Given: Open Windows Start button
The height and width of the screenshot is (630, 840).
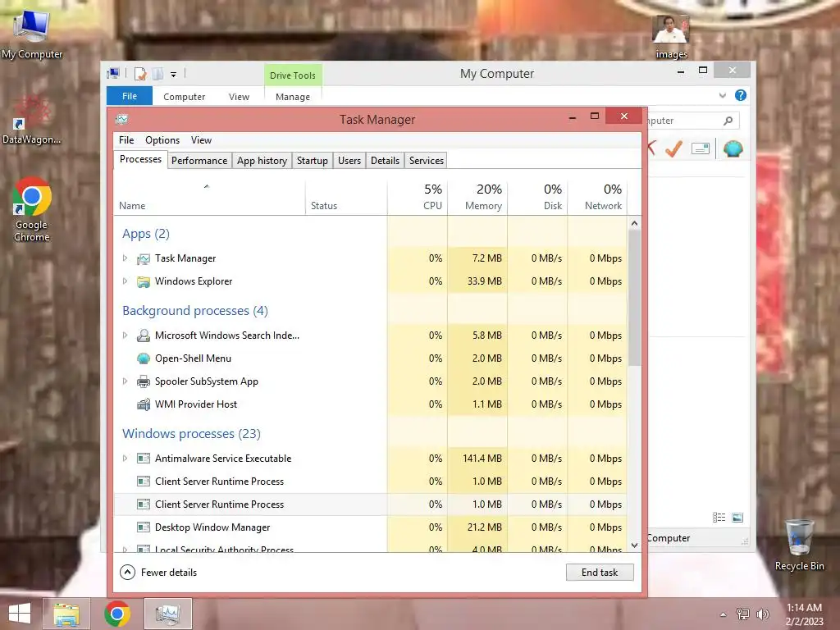Looking at the screenshot, I should click(x=20, y=614).
